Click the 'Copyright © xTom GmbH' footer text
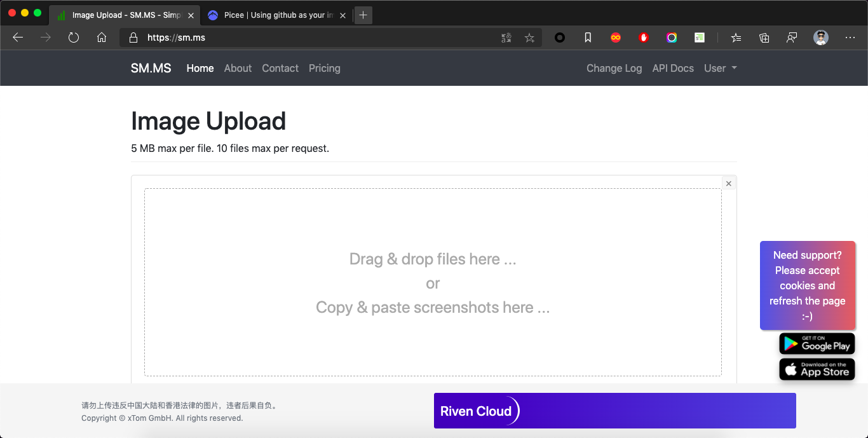 tap(162, 418)
